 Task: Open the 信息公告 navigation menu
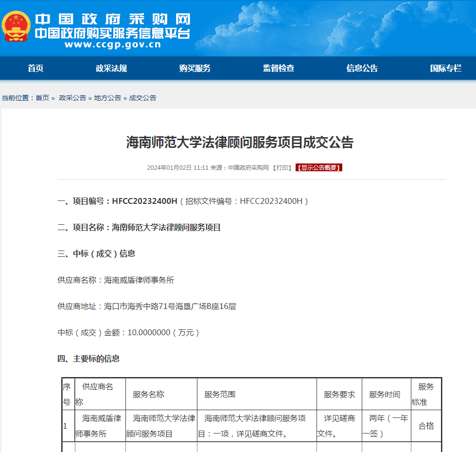pyautogui.click(x=362, y=68)
